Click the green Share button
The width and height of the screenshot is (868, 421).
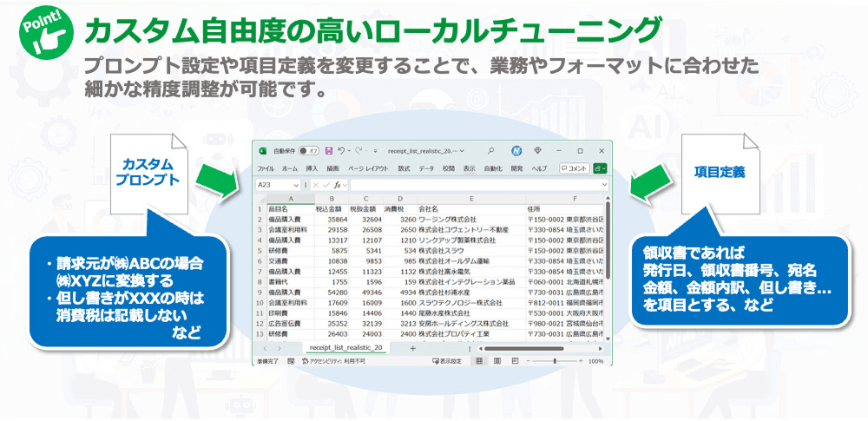[599, 168]
